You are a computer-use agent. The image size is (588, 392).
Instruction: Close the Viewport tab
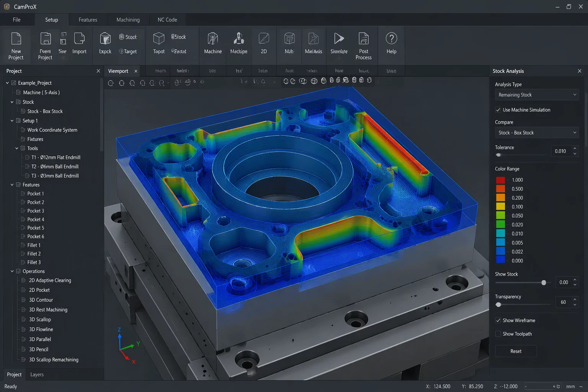click(x=136, y=71)
